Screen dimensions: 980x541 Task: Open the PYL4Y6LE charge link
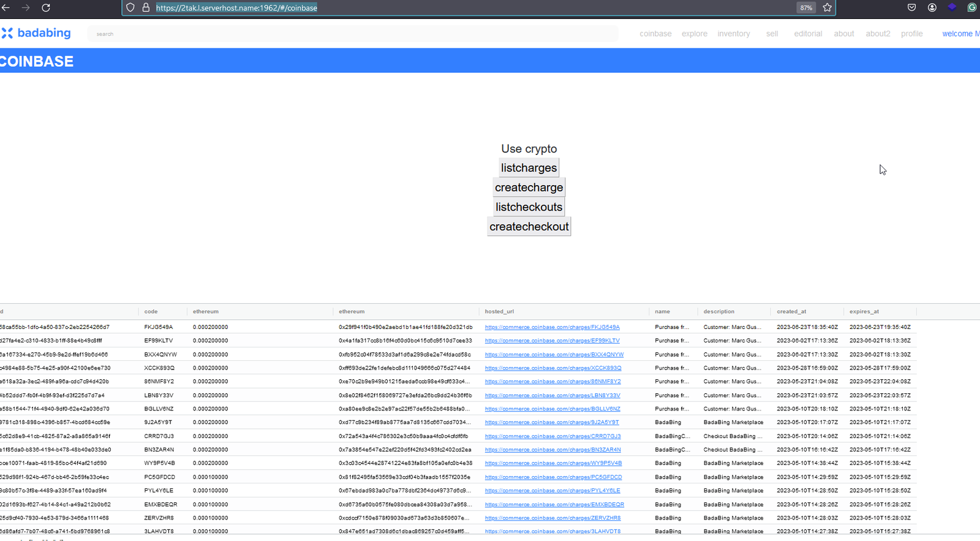pos(552,491)
